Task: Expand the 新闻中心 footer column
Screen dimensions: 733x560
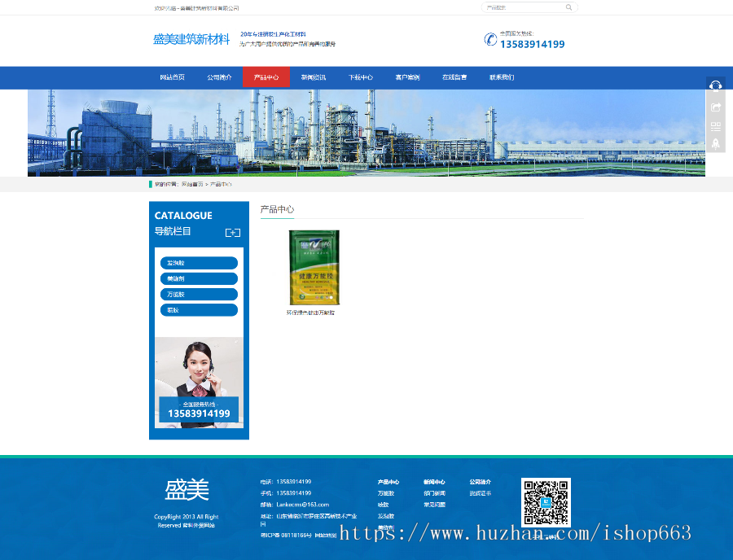Action: [x=433, y=480]
